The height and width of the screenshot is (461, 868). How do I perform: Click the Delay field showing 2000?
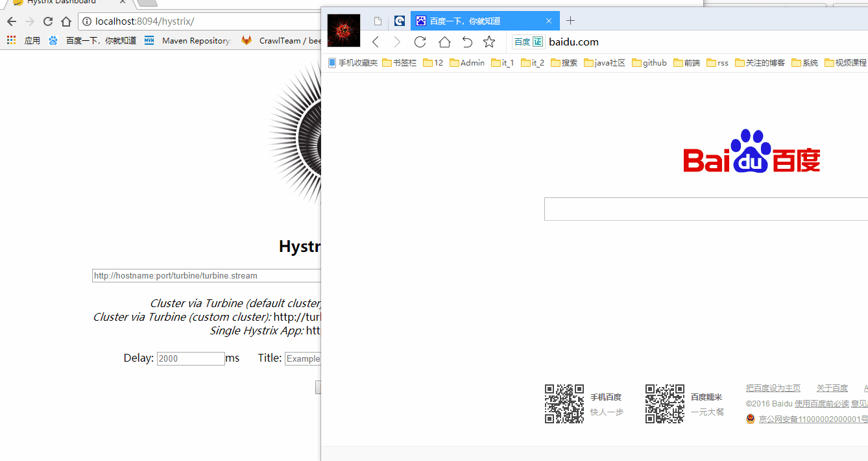[191, 358]
